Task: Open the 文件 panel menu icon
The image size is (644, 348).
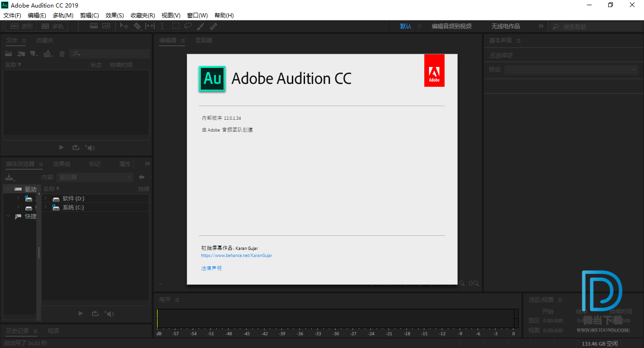Action: click(24, 41)
